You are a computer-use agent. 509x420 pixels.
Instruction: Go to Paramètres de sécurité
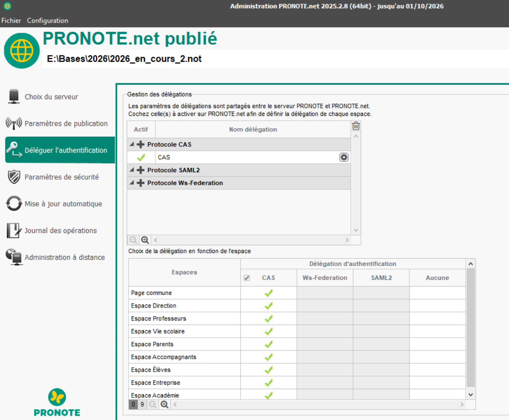[x=61, y=177]
